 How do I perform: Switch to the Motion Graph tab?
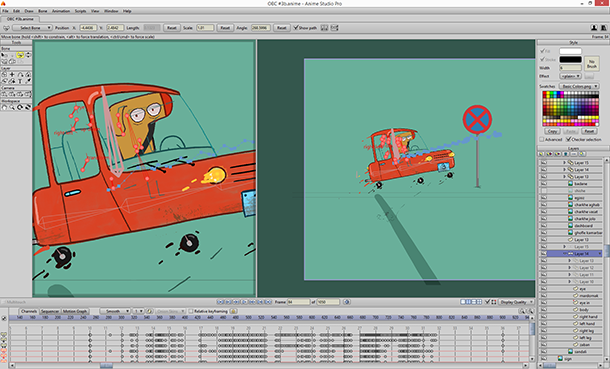(75, 311)
